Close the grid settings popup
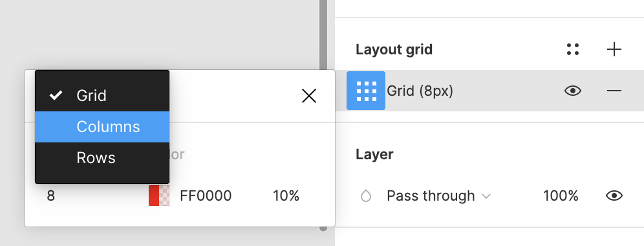 coord(309,96)
